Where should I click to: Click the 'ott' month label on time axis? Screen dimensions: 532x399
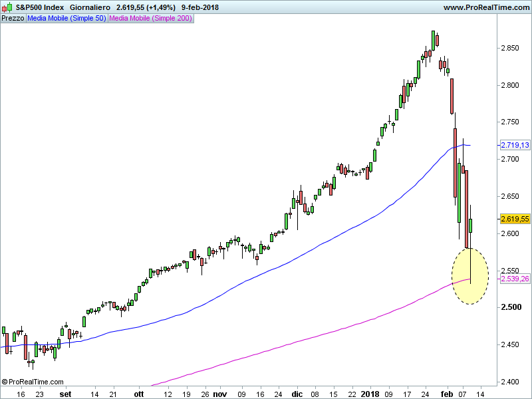(139, 394)
